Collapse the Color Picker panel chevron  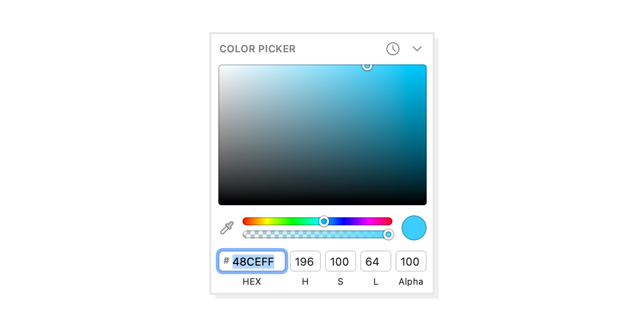(417, 49)
